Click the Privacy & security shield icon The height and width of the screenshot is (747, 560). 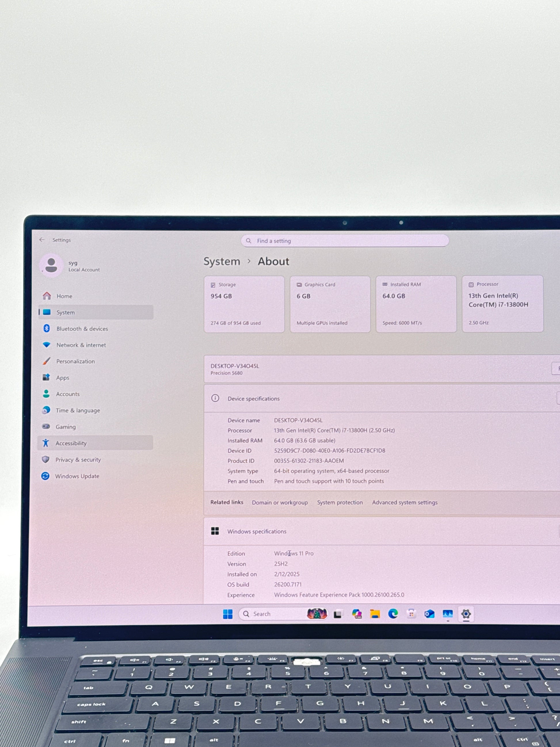[45, 459]
